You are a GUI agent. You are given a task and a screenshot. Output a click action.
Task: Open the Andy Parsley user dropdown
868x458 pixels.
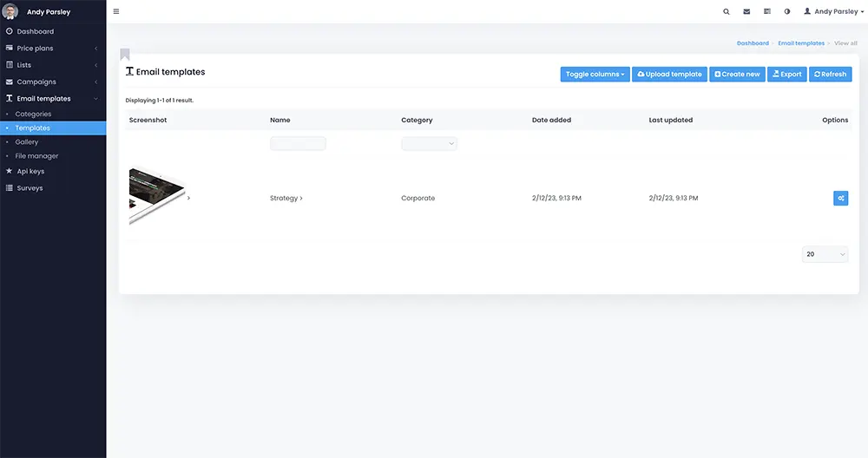click(833, 11)
